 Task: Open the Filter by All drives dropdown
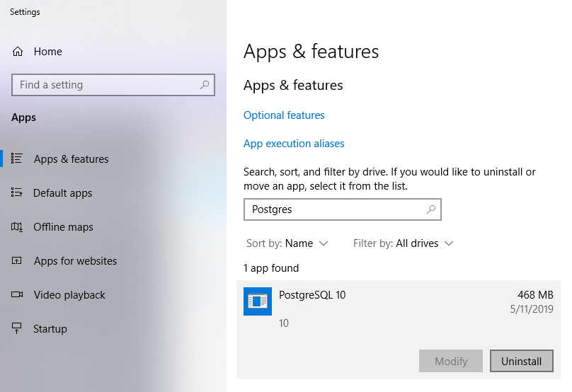(x=403, y=243)
